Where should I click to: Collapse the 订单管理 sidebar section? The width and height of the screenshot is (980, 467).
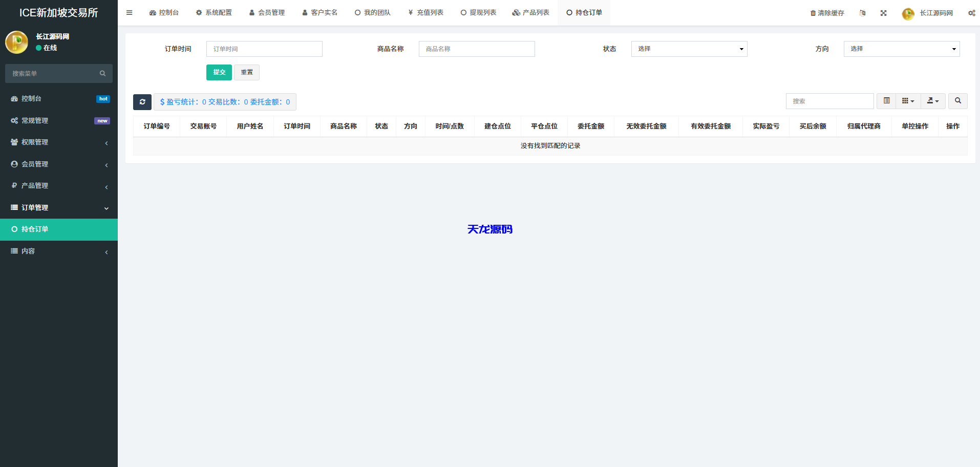pyautogui.click(x=59, y=207)
